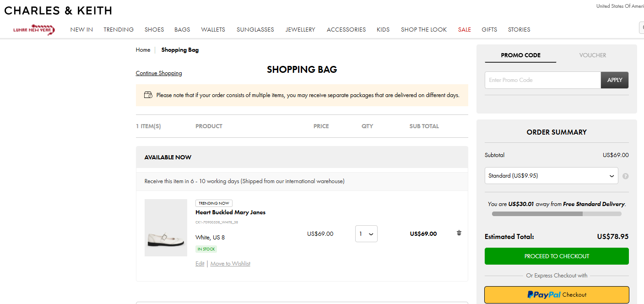Click PROCEED TO CHECKOUT

(x=557, y=256)
